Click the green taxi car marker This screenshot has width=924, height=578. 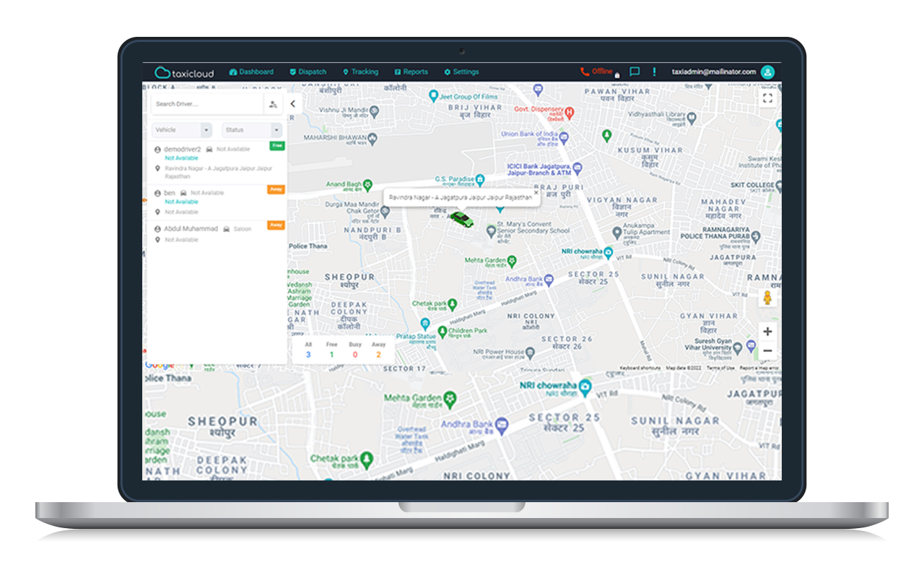click(461, 219)
